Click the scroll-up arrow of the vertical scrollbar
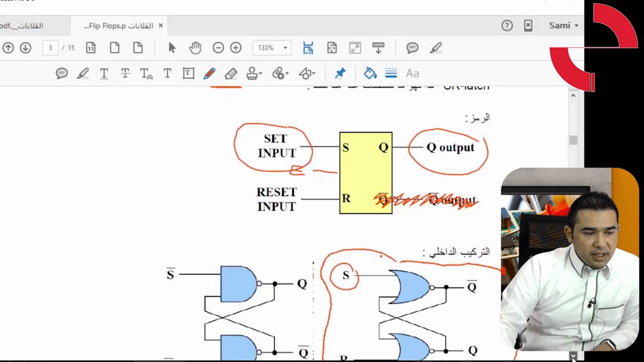644x362 pixels. [573, 95]
